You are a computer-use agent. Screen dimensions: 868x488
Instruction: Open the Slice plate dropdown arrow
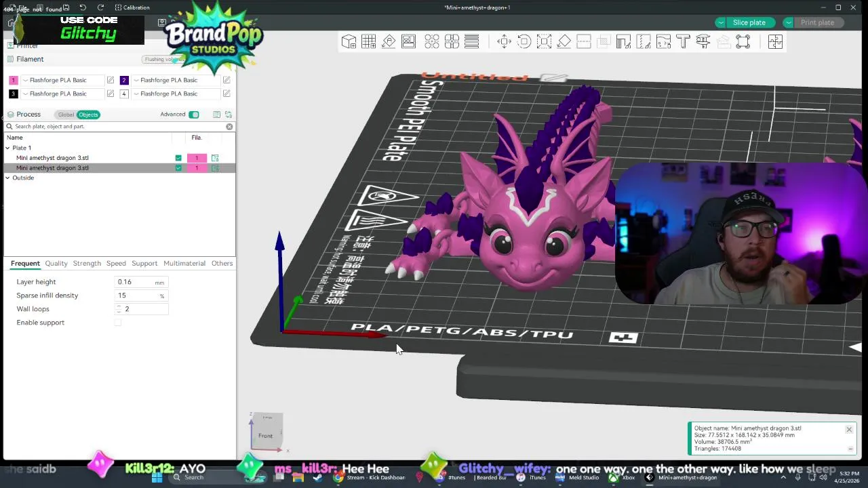pyautogui.click(x=721, y=22)
